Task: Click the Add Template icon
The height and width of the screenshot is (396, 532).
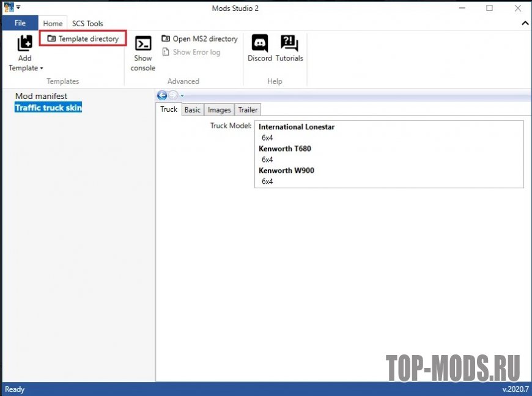Action: click(24, 43)
